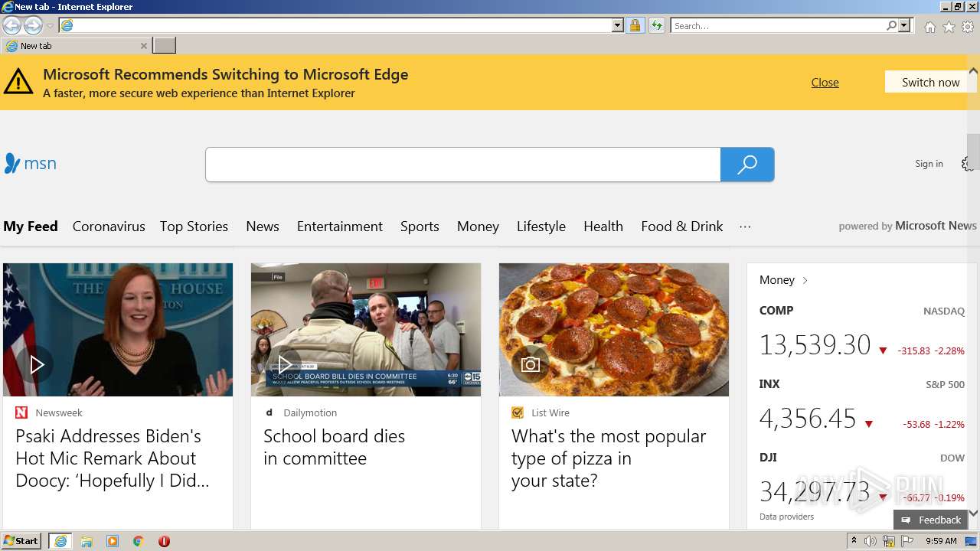This screenshot has width=980, height=551.
Task: Open the Food & Drink category
Action: pos(682,227)
